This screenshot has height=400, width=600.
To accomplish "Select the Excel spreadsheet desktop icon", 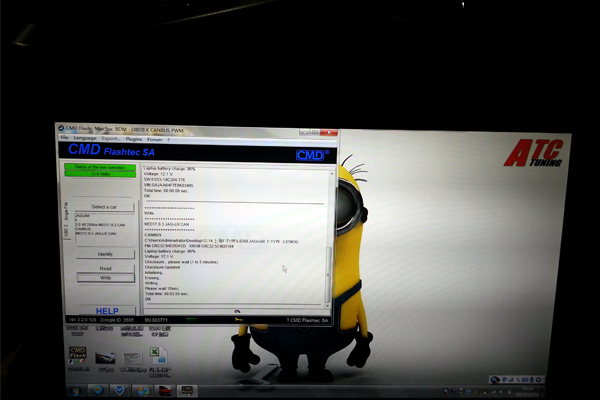I will 158,355.
